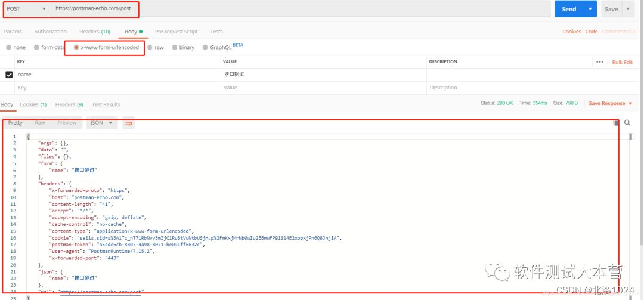This screenshot has width=644, height=300.
Task: Open the Cookies link
Action: [x=572, y=32]
